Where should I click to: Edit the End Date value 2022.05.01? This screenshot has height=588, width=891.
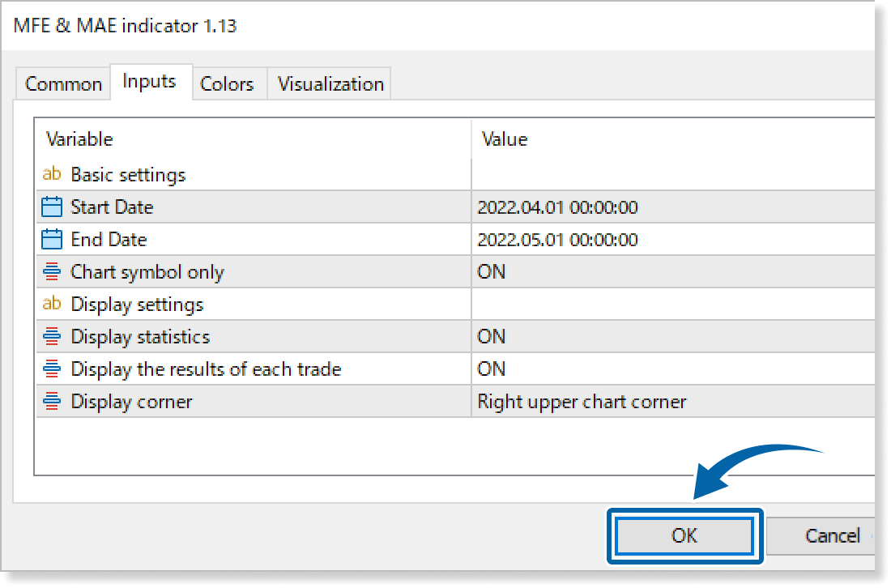click(x=557, y=240)
